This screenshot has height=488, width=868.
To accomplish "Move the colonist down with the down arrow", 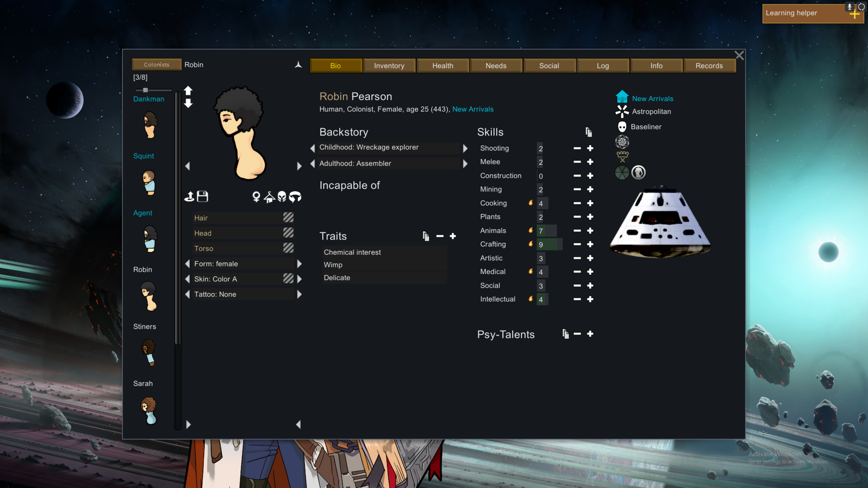I will [x=188, y=104].
